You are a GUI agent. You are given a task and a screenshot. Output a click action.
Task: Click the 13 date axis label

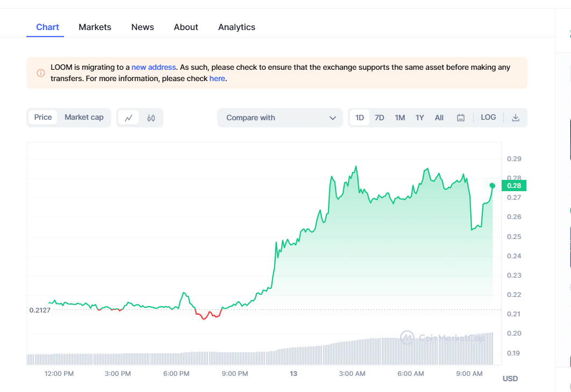(294, 373)
